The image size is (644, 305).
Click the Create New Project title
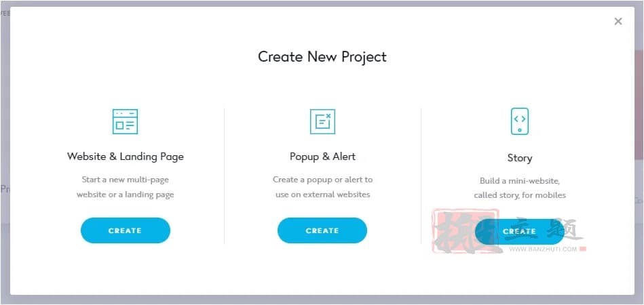click(x=322, y=56)
